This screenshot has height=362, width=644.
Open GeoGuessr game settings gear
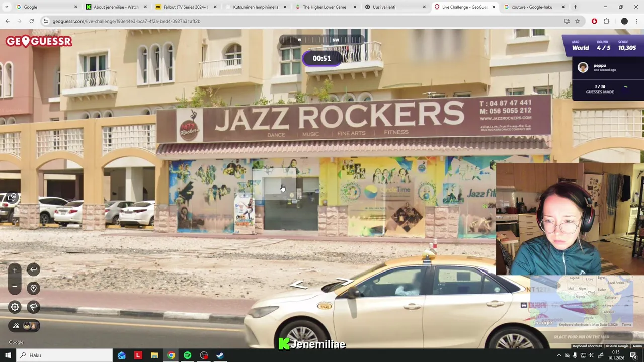pyautogui.click(x=15, y=307)
